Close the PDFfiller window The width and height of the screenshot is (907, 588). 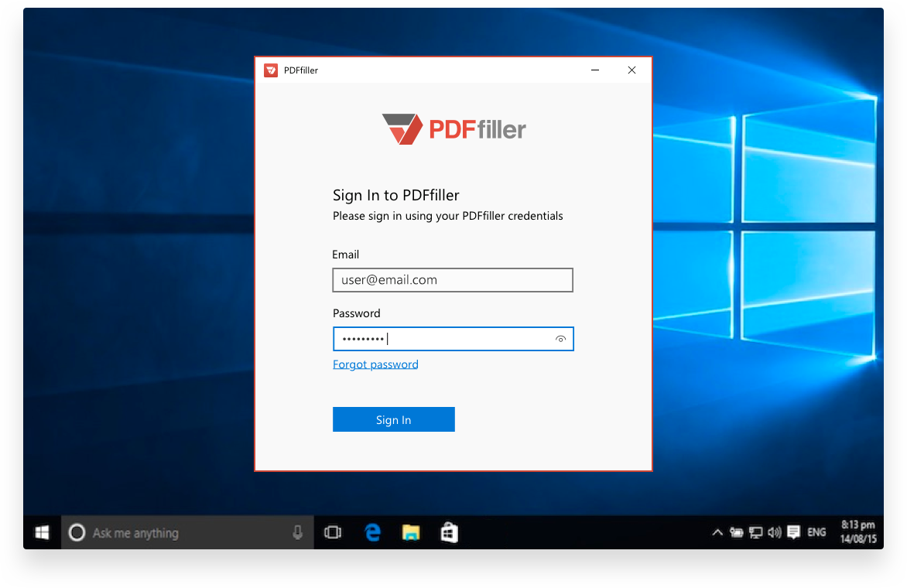click(631, 70)
